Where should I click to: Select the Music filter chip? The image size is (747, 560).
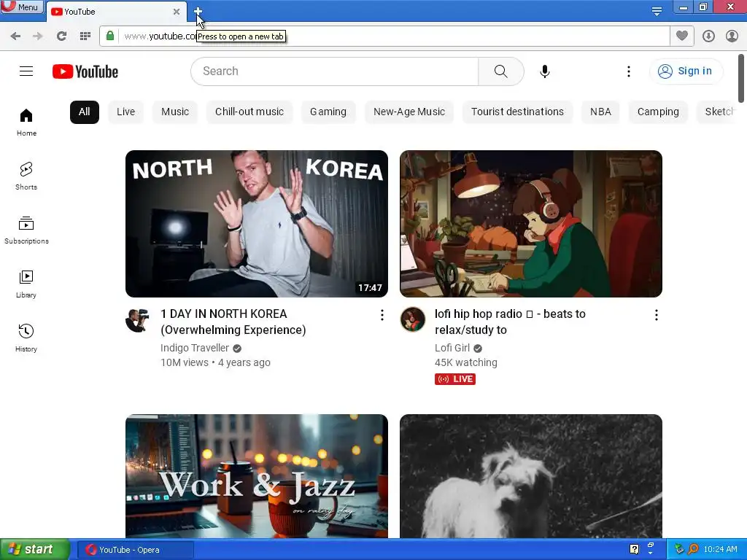[175, 112]
